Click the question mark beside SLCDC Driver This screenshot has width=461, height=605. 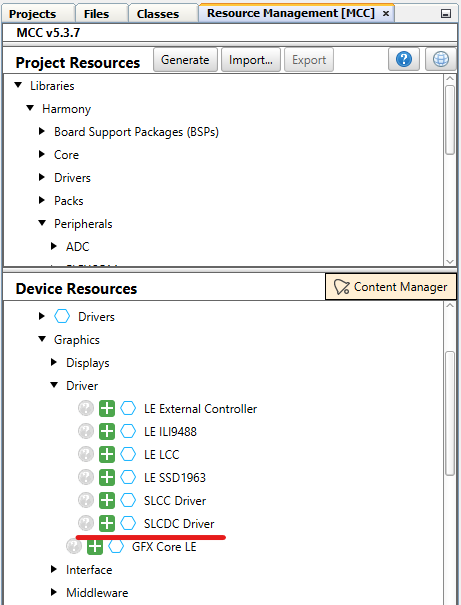coord(86,524)
